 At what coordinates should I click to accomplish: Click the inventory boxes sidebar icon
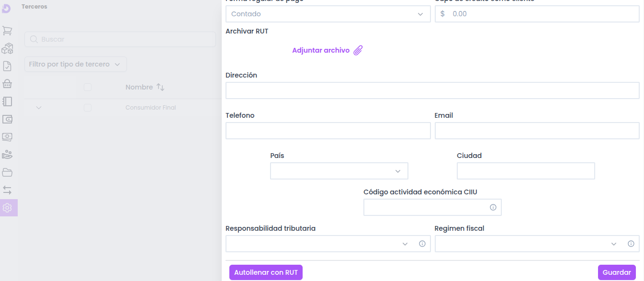pyautogui.click(x=7, y=48)
